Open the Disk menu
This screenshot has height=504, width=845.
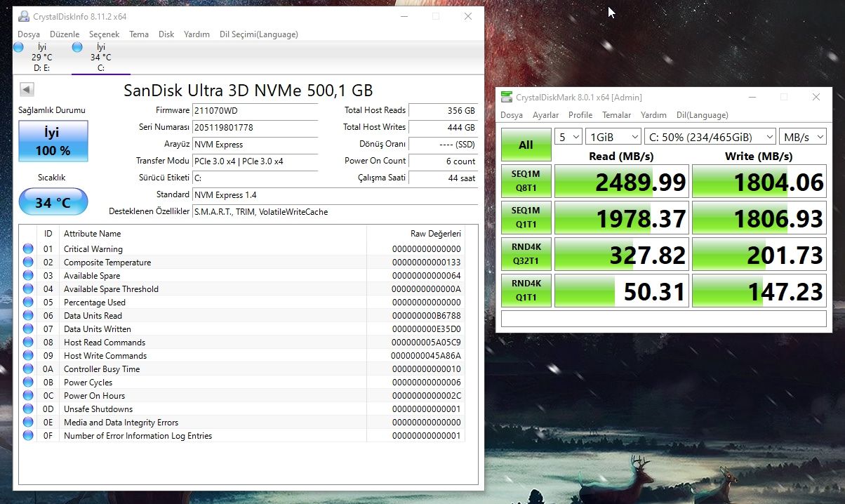coord(166,34)
